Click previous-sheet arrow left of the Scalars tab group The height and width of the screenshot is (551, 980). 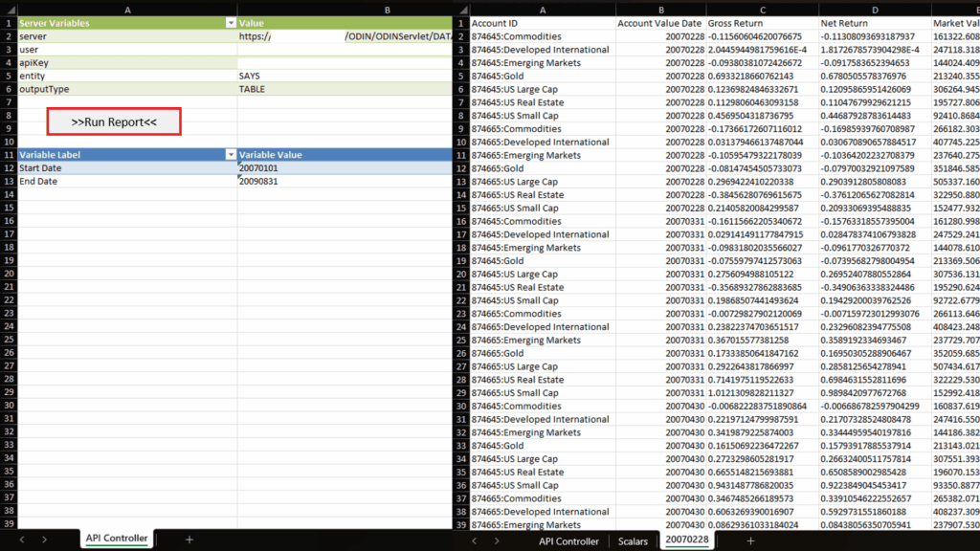pyautogui.click(x=474, y=541)
